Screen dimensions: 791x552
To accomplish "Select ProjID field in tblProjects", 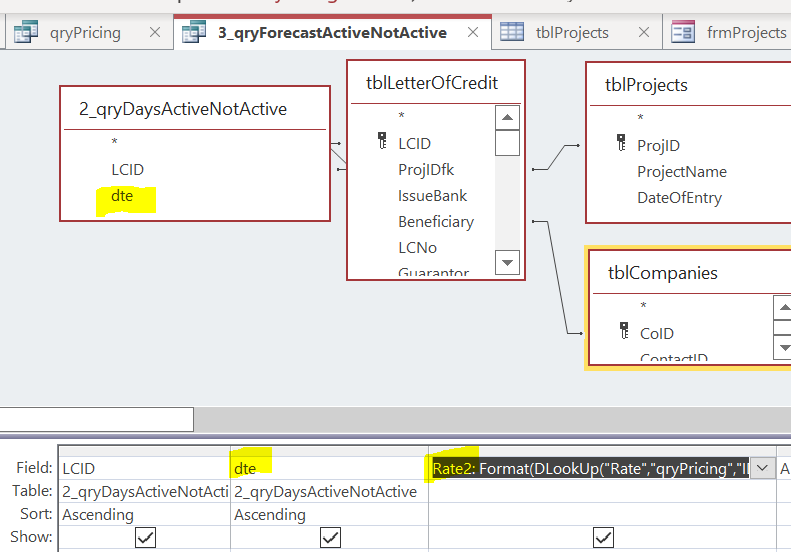I will [658, 146].
